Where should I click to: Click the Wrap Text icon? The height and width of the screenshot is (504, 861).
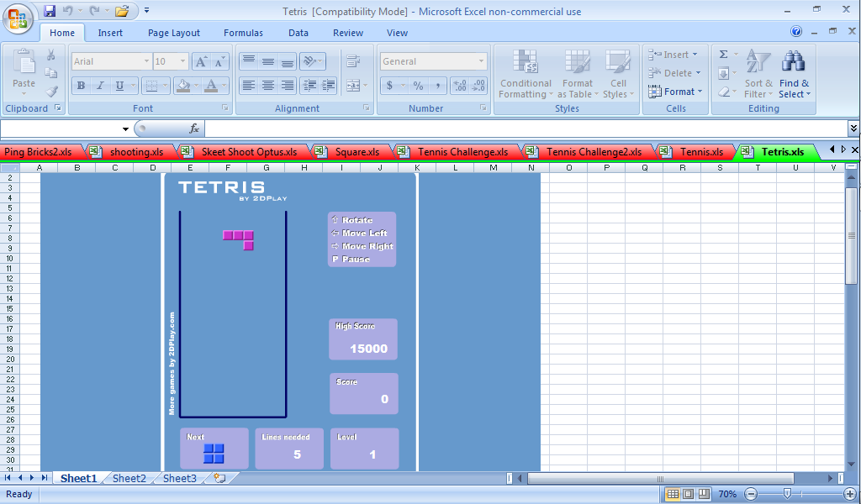tap(353, 60)
